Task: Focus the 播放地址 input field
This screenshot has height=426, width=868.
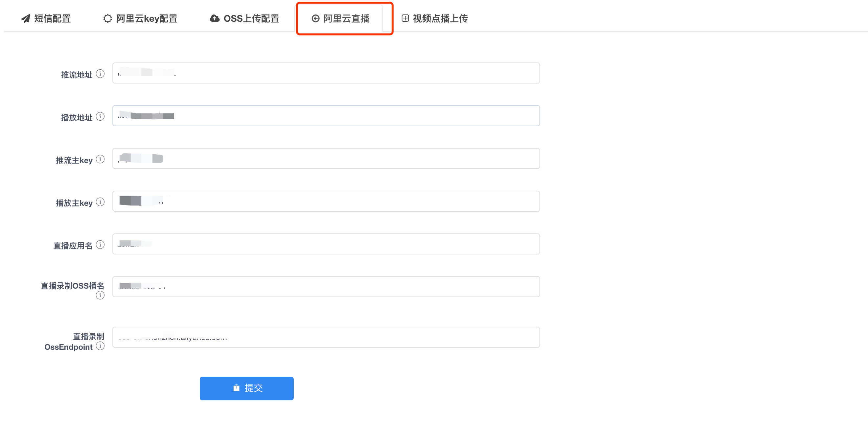Action: click(x=326, y=116)
